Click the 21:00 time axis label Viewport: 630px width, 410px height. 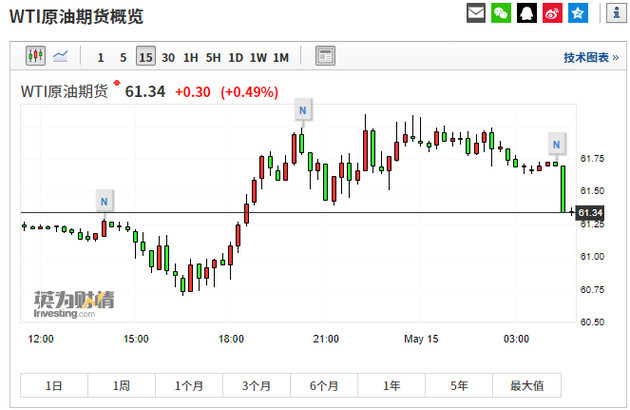click(x=326, y=339)
